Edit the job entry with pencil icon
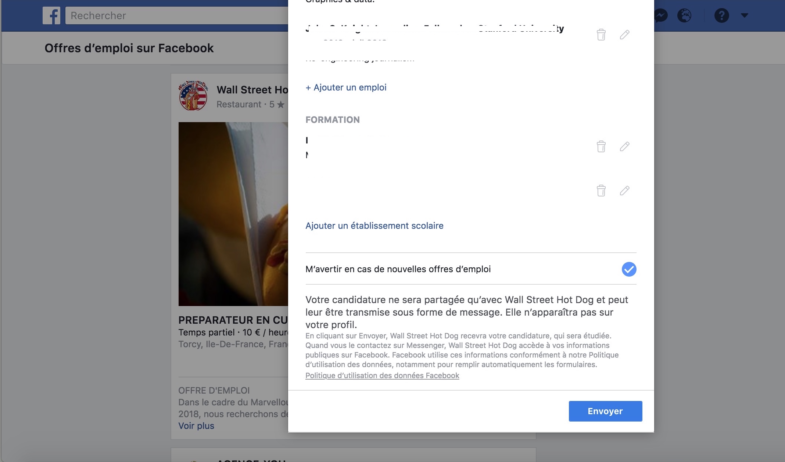This screenshot has height=462, width=785. 624,35
